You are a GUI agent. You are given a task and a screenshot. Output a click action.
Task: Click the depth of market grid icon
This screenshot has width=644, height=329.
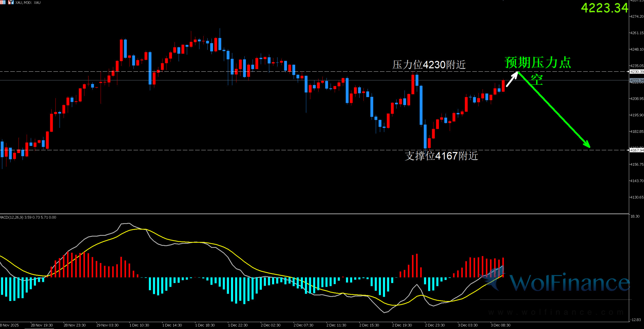3,2
